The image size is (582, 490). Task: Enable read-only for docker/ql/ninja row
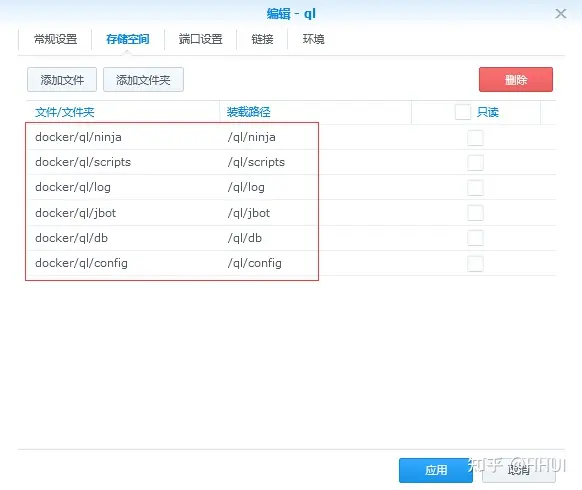pyautogui.click(x=475, y=138)
